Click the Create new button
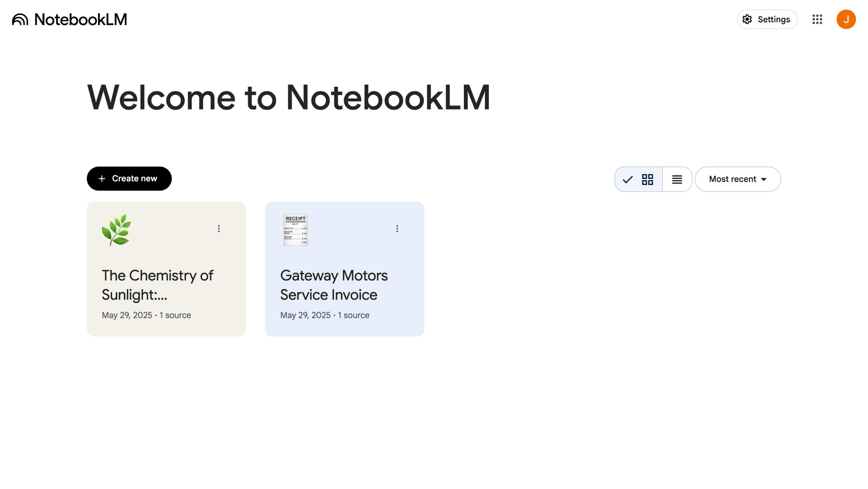Screen dimensions: 868x489 click(129, 179)
